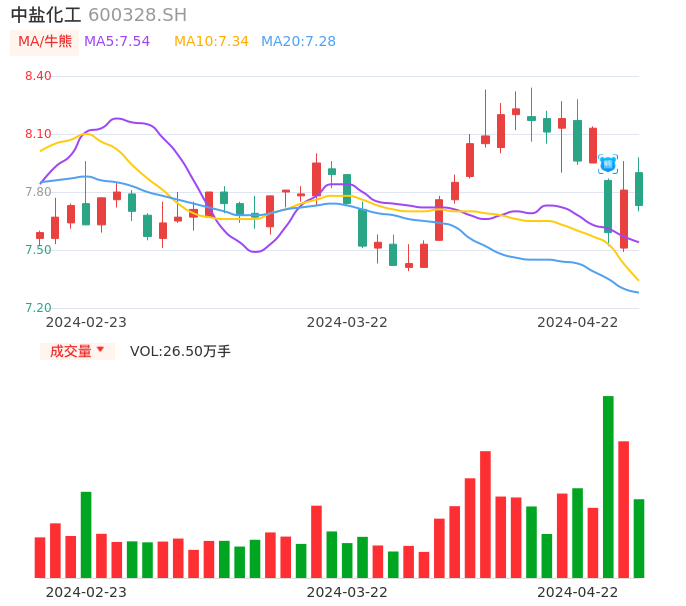Click the MA10:7.34 legend label
686x606 pixels.
tap(211, 42)
